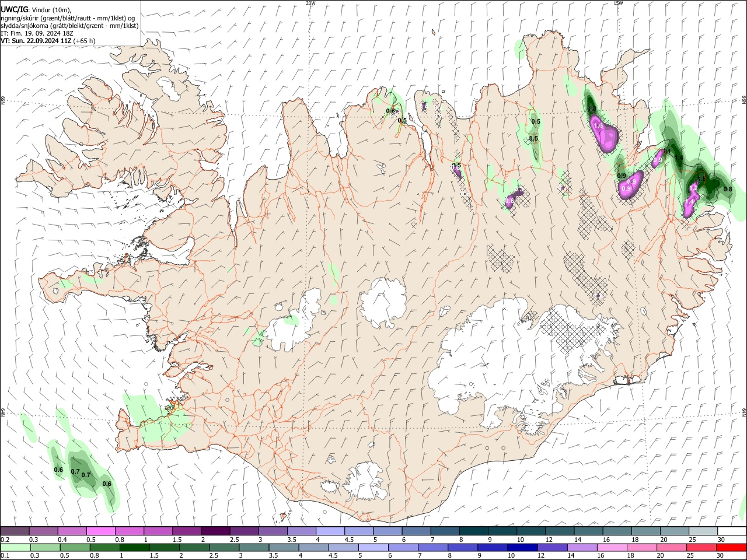Click the valid time 'VT: Sun. 22.09.2024 11Z (+65 h)'
Viewport: 747px width, 560px height.
[48, 41]
